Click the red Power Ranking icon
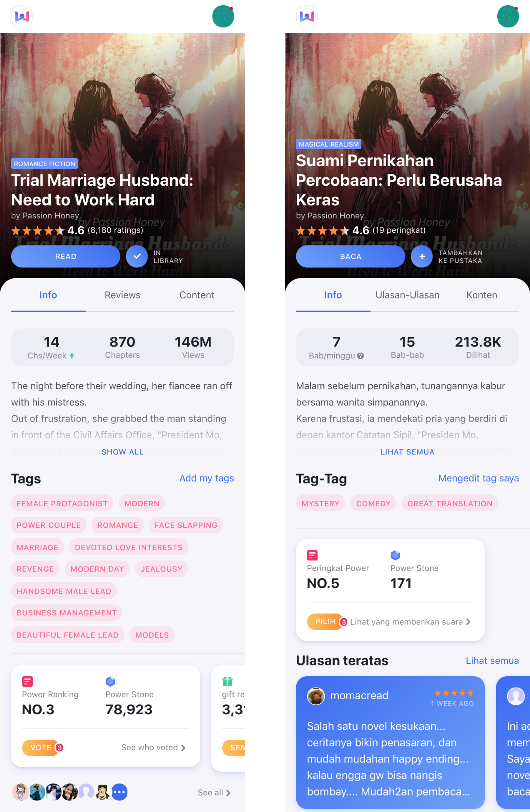530x812 pixels. tap(27, 681)
